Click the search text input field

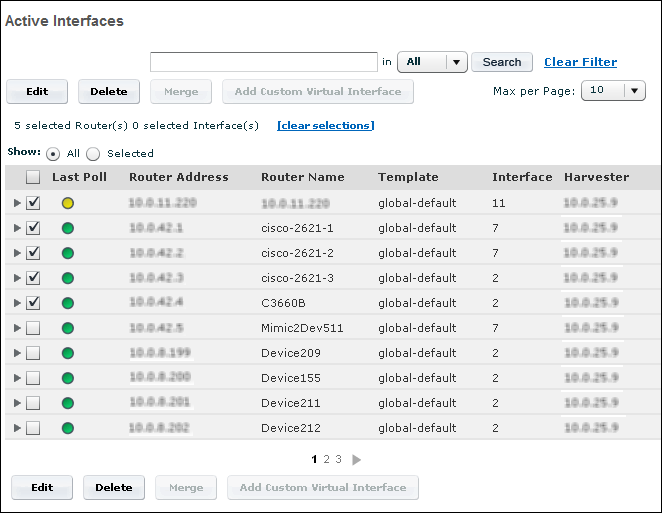263,62
